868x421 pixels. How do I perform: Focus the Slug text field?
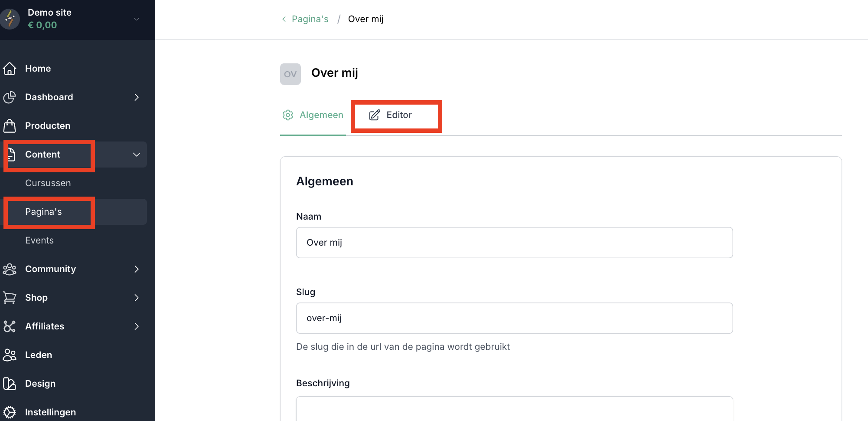[x=514, y=318]
